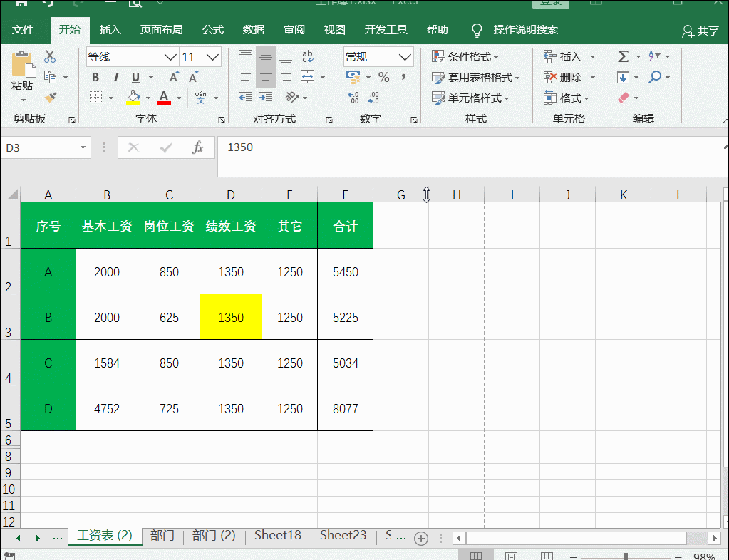Click the Copy icon in clipboard group
Viewport: 729px width, 560px height.
pyautogui.click(x=50, y=77)
